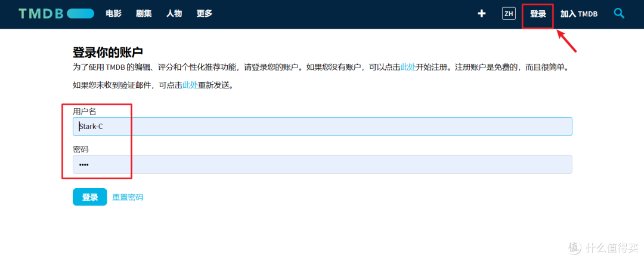The image size is (644, 261).
Task: Open the 剧集 menu
Action: pyautogui.click(x=144, y=14)
